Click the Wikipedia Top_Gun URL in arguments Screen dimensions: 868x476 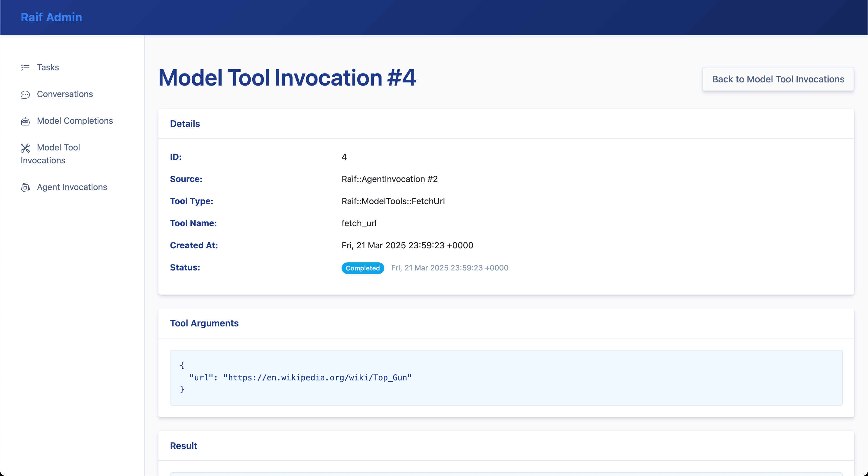coord(317,378)
